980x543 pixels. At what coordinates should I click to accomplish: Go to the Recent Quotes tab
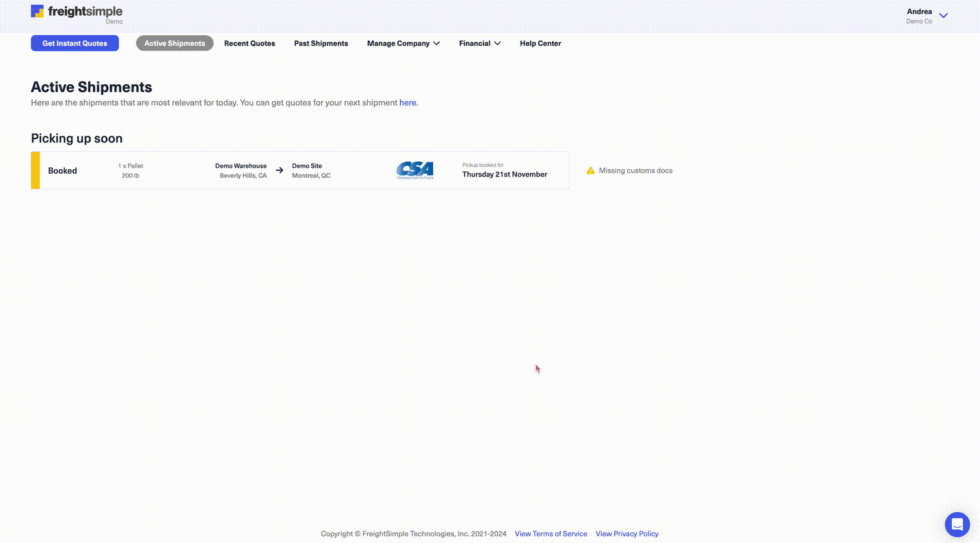pos(250,44)
